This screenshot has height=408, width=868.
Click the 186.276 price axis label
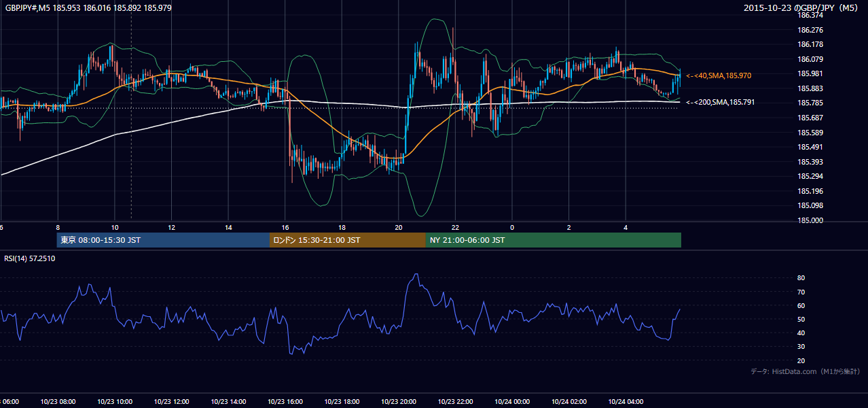coord(810,30)
